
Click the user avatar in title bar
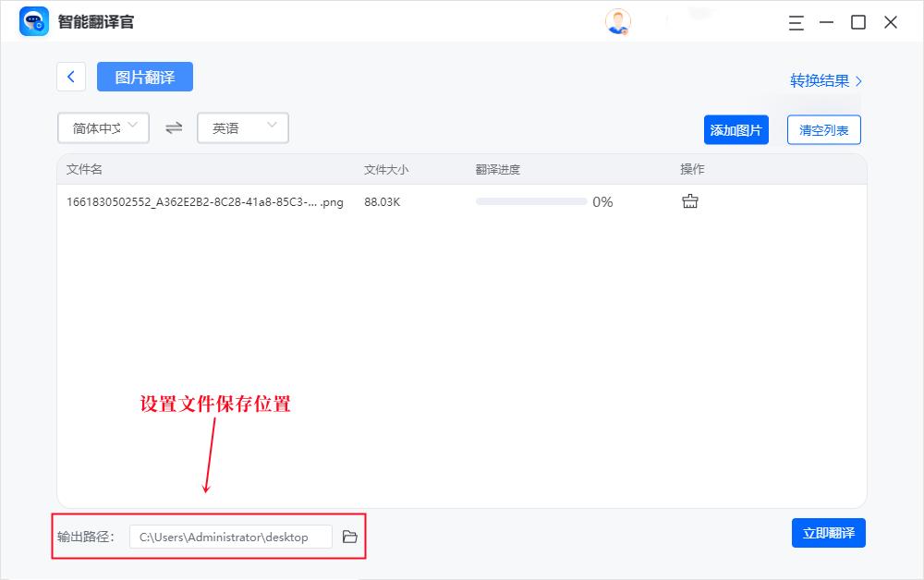[617, 21]
